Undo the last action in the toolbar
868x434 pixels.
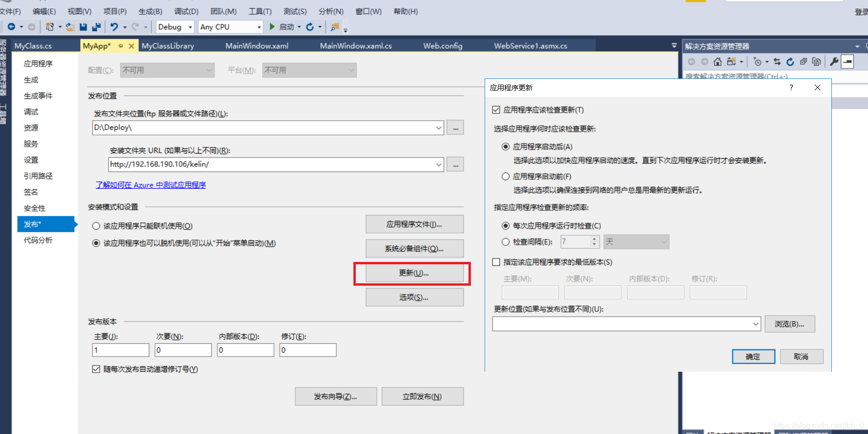tap(114, 27)
